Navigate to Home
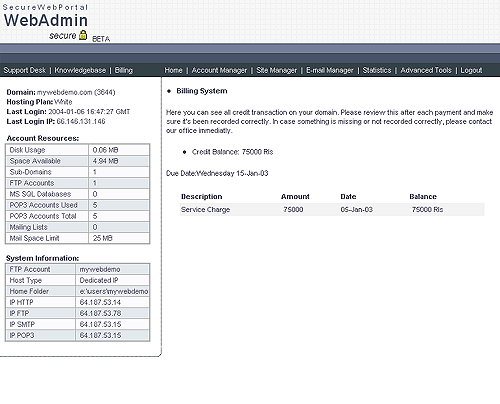500x404 pixels. pyautogui.click(x=173, y=70)
